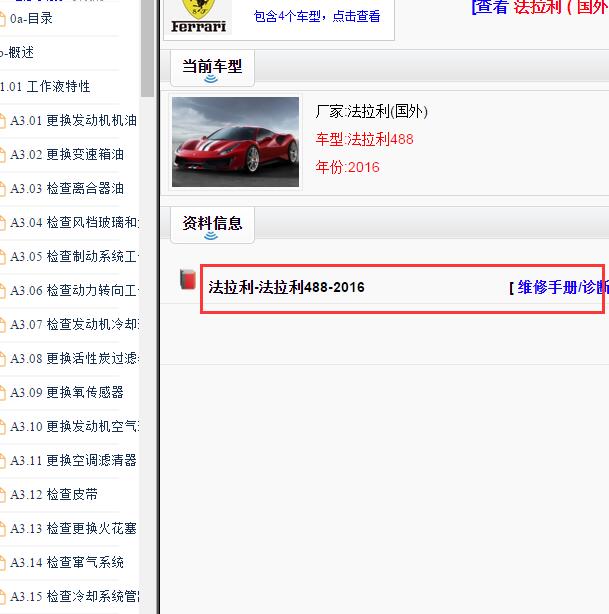This screenshot has width=609, height=614.
Task: Open 维修手册/诊断 link
Action: pyautogui.click(x=563, y=288)
